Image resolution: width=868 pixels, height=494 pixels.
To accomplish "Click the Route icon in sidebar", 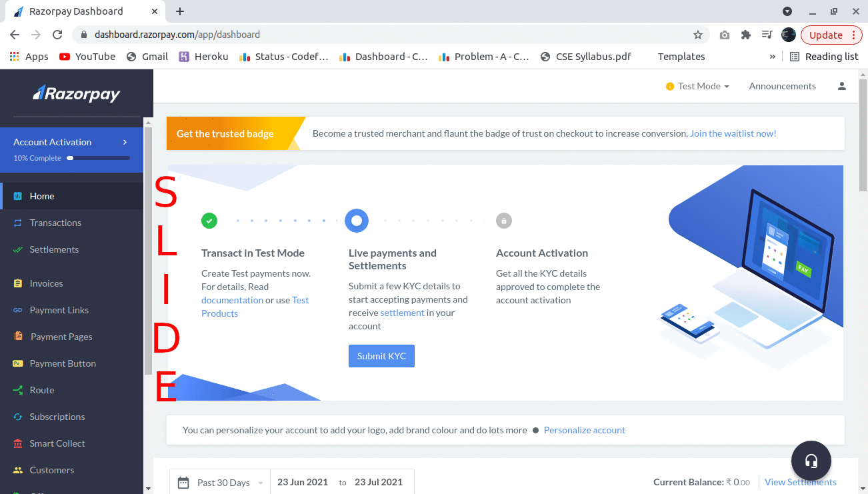I will click(x=18, y=390).
